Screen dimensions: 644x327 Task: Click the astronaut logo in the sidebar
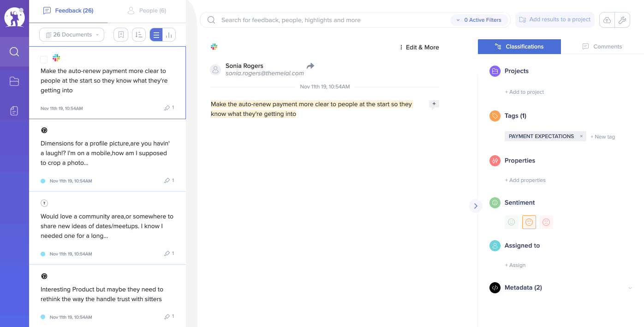click(x=14, y=18)
